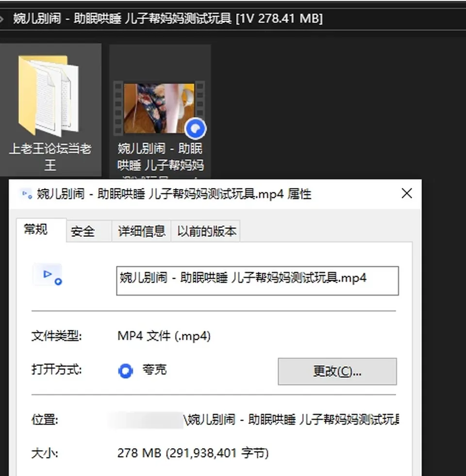
Task: Switch to the 以前的版本 tab
Action: (x=206, y=231)
